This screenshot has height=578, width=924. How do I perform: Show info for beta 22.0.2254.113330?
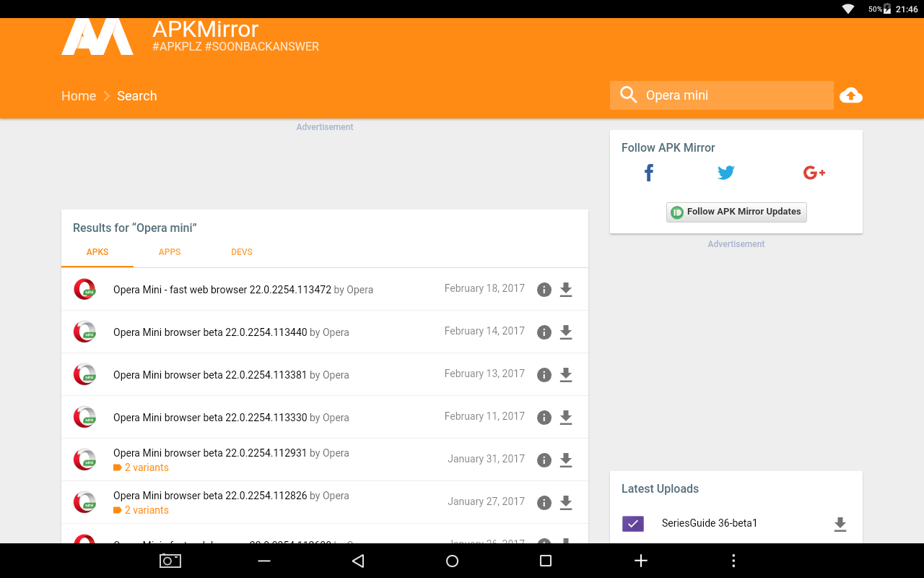pos(544,418)
